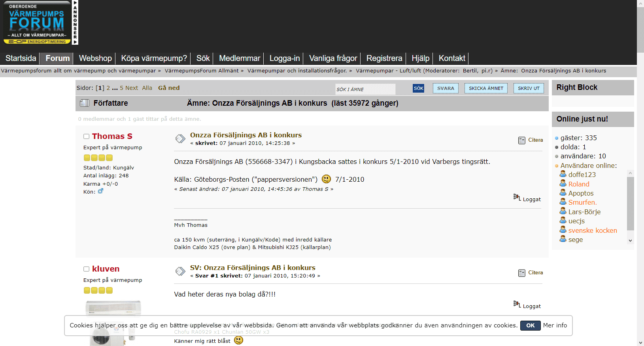Click the Värmepumpsforum logo
Image resolution: width=644 pixels, height=346 pixels.
tap(37, 23)
